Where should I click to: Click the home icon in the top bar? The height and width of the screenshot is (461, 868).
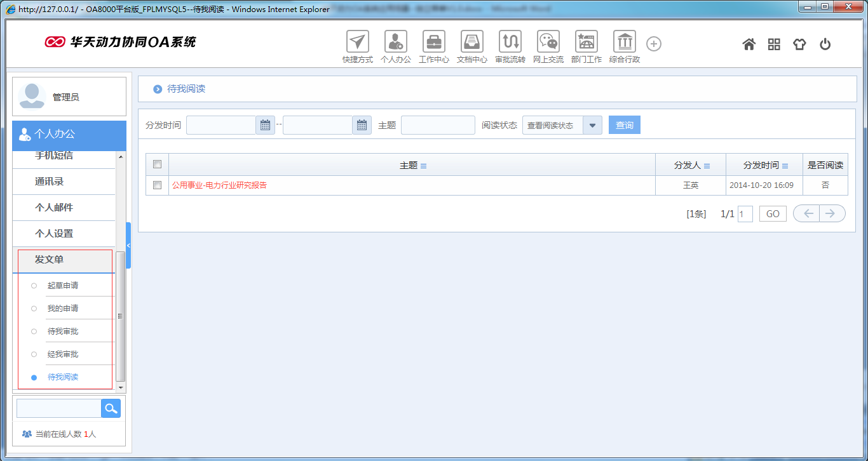coord(749,44)
